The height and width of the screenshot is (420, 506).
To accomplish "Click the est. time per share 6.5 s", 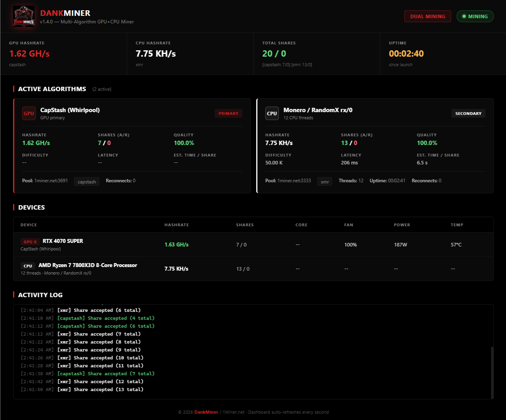I will [422, 163].
